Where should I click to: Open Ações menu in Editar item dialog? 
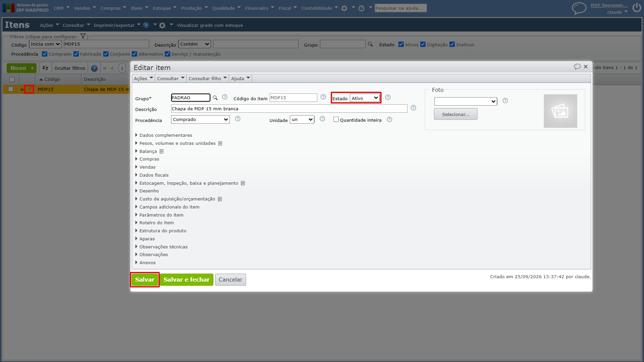pyautogui.click(x=143, y=78)
